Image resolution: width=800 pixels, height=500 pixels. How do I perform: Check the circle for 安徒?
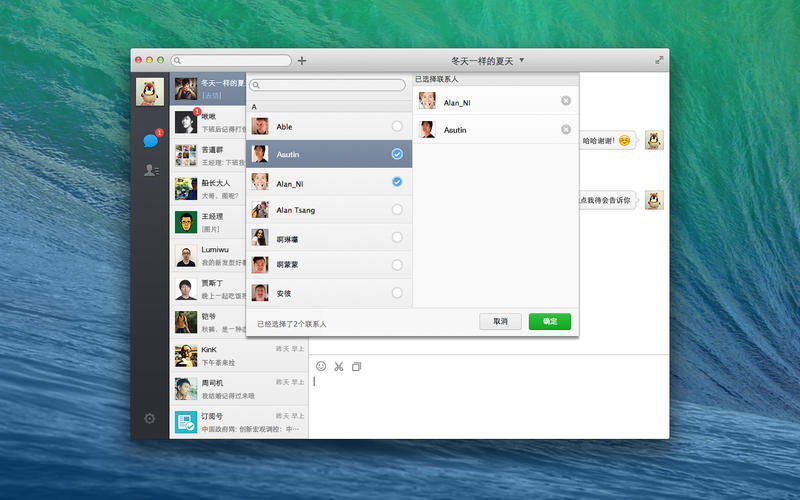click(x=397, y=293)
